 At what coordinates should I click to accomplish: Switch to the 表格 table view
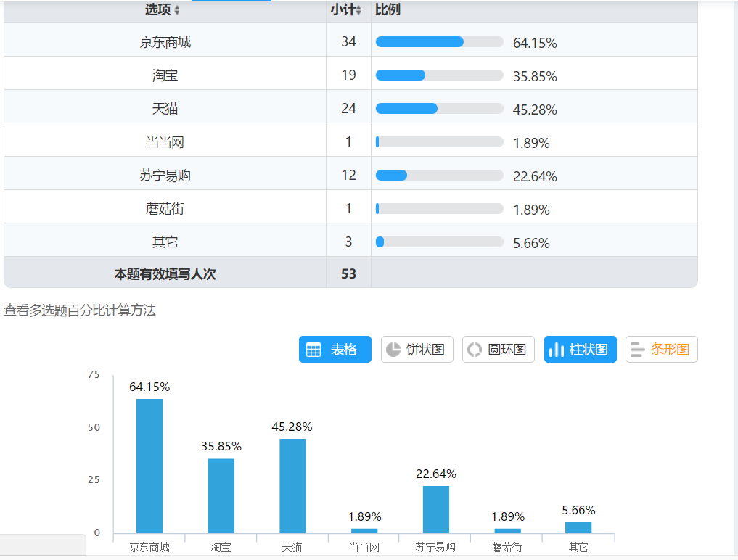(x=335, y=349)
